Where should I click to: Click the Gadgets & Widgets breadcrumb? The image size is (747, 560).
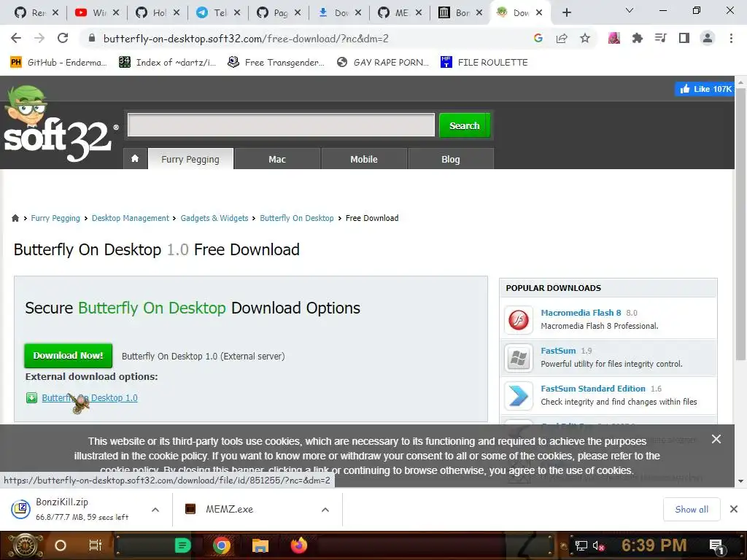coord(214,218)
